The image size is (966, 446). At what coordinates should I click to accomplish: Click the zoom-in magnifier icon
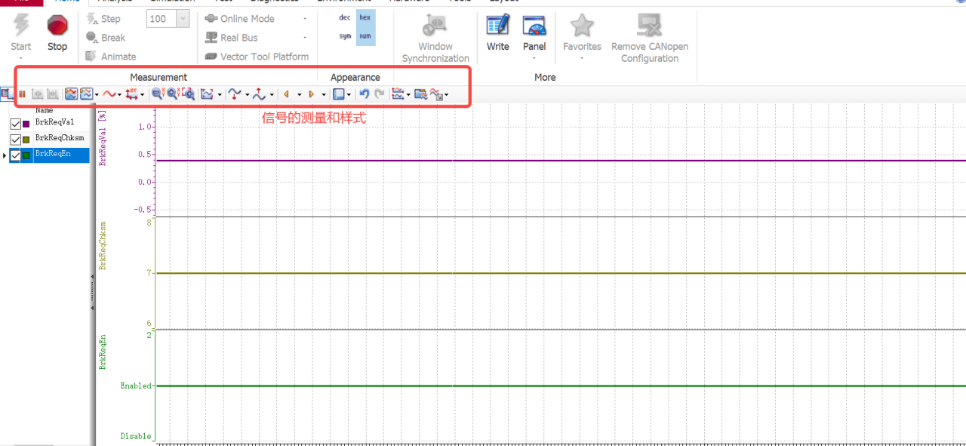(x=173, y=94)
